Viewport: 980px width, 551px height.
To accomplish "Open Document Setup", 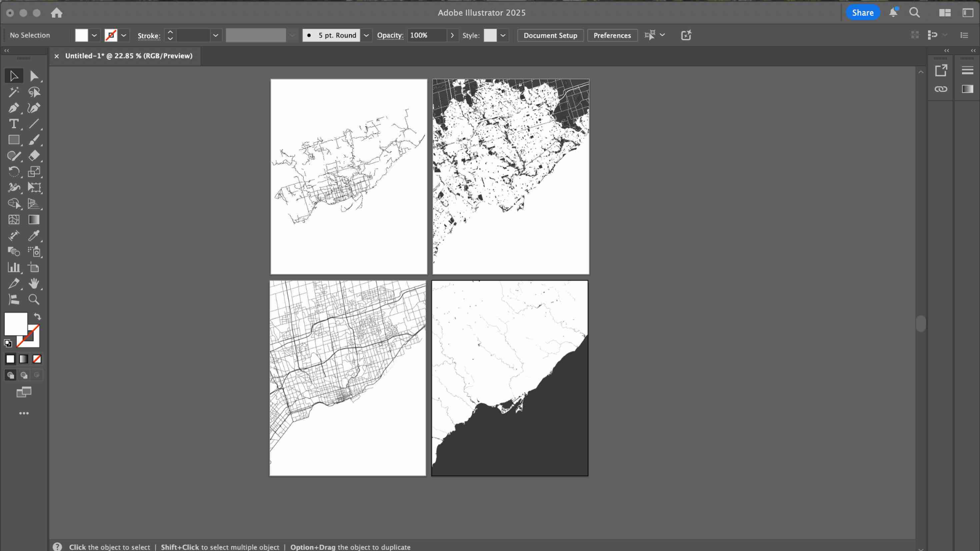I will click(x=550, y=35).
